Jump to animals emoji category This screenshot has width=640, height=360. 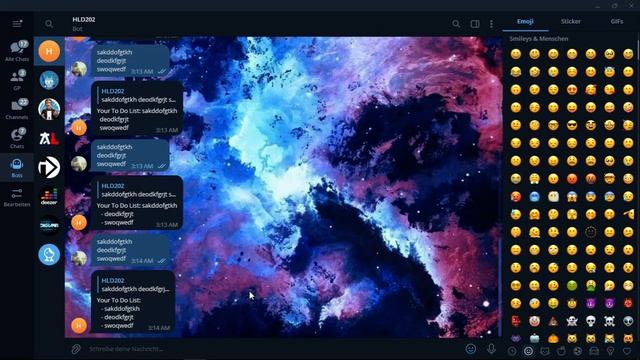544,351
